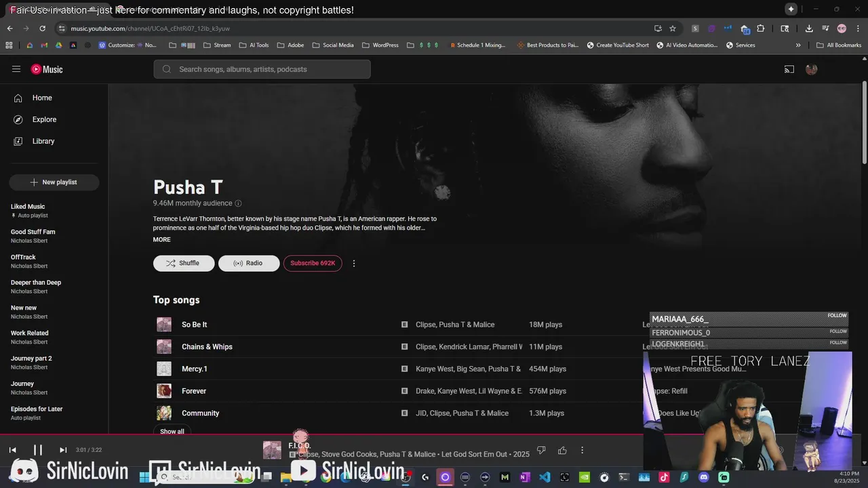This screenshot has height=488, width=868.
Task: Click the now-playing album art thumbnail
Action: coord(272,450)
